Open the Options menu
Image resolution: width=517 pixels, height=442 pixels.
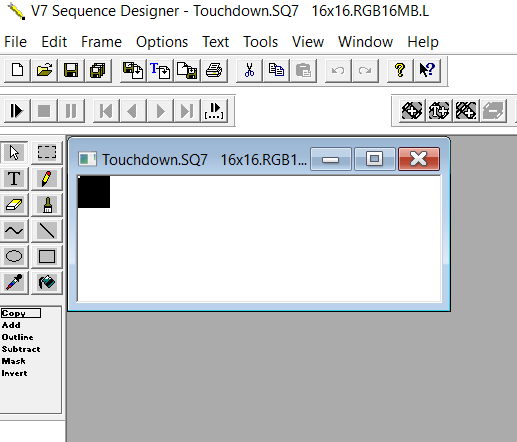coord(162,42)
